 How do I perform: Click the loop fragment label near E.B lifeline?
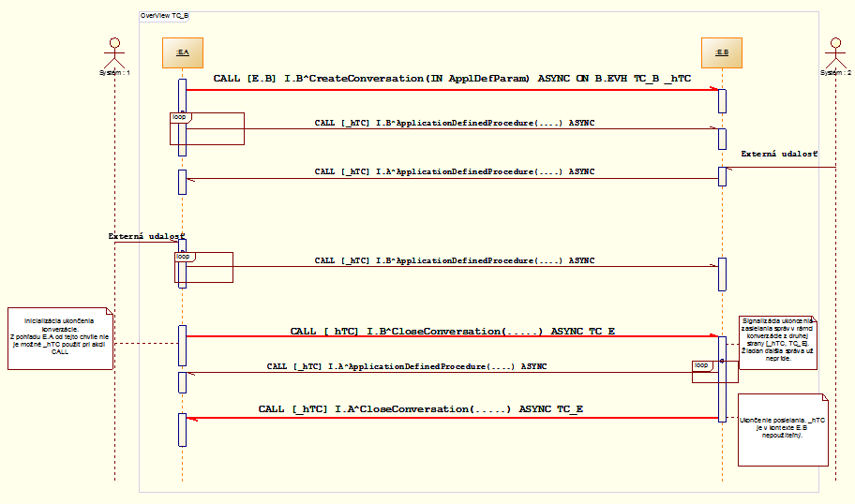tap(701, 364)
